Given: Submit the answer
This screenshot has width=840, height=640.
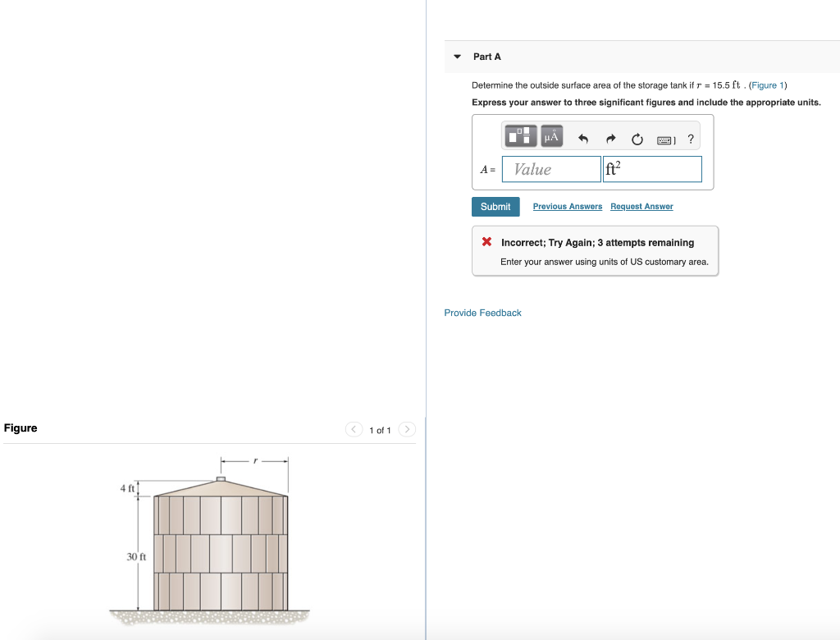Looking at the screenshot, I should [495, 207].
